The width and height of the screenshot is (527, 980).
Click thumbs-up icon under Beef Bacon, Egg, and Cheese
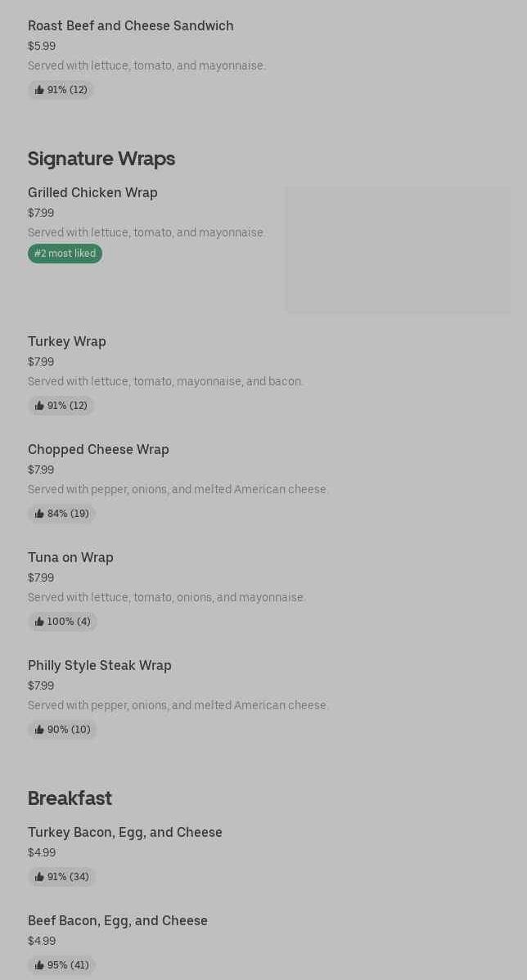(39, 965)
